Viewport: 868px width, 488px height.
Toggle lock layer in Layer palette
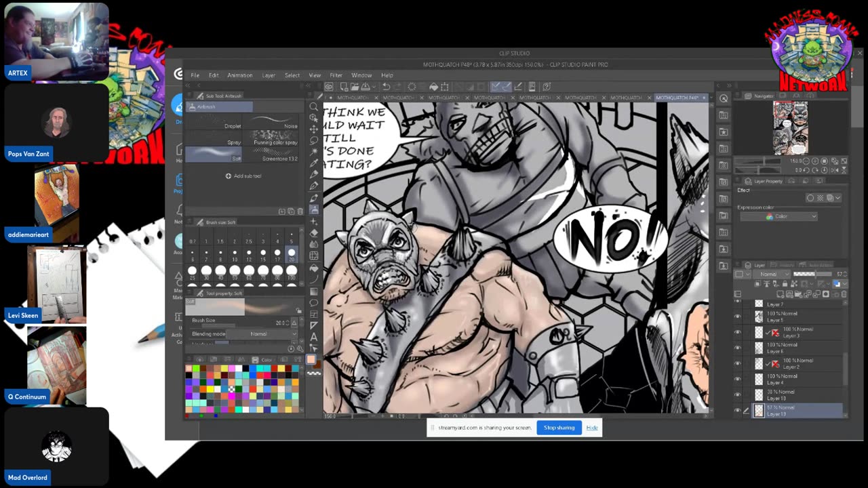coord(785,283)
